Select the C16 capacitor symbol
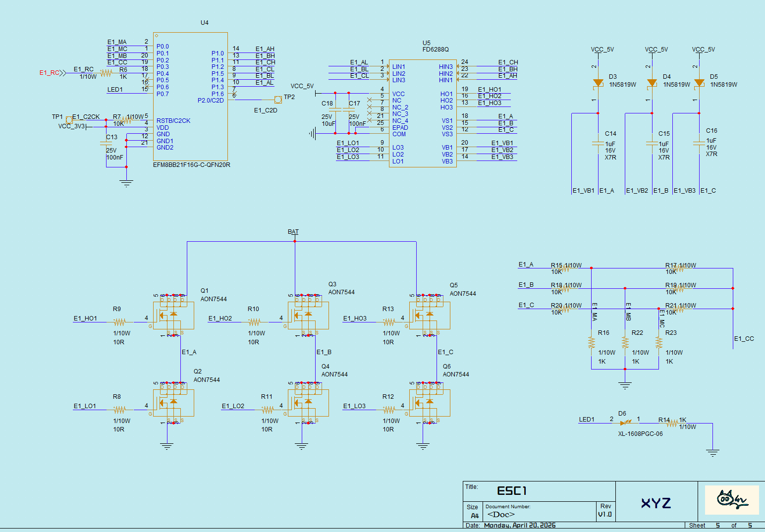Viewport: 765px width, 532px height. click(699, 143)
